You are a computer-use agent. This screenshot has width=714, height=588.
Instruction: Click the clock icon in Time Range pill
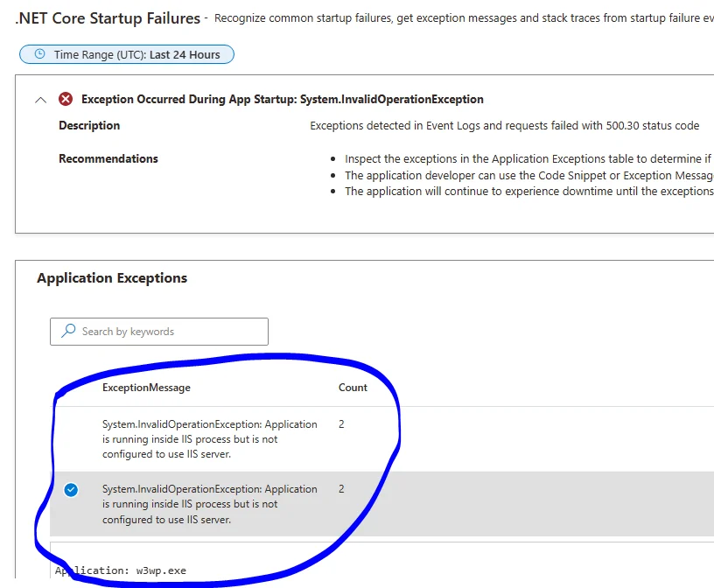pos(40,53)
